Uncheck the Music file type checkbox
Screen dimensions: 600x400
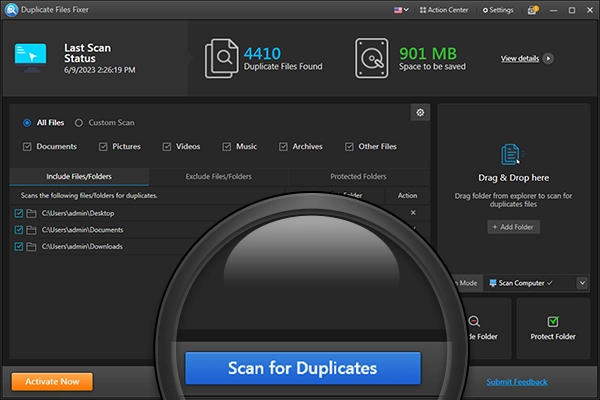(x=227, y=147)
